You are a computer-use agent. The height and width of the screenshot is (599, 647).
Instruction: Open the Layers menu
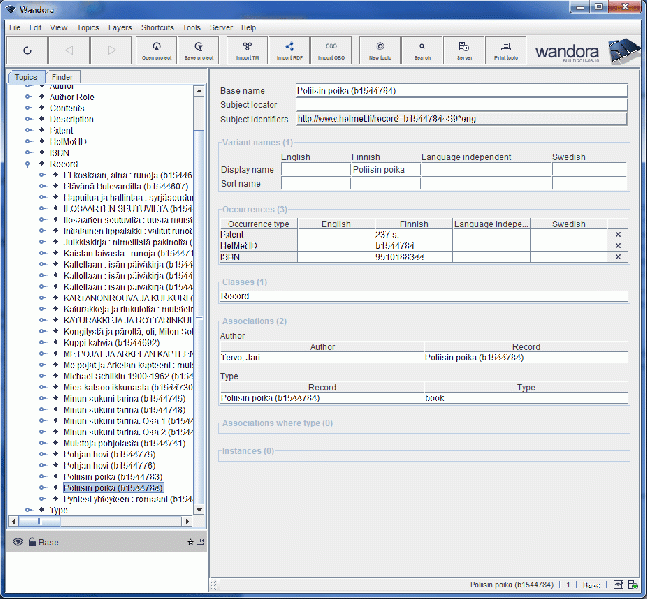tap(119, 28)
